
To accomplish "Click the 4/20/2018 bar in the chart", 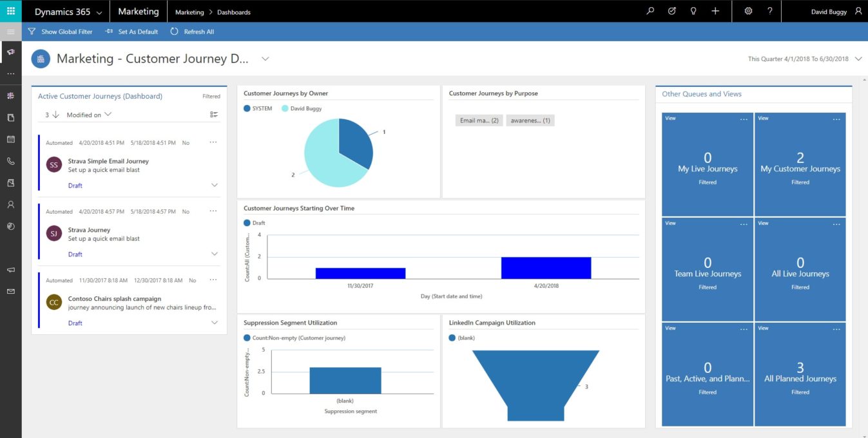I will [x=546, y=268].
